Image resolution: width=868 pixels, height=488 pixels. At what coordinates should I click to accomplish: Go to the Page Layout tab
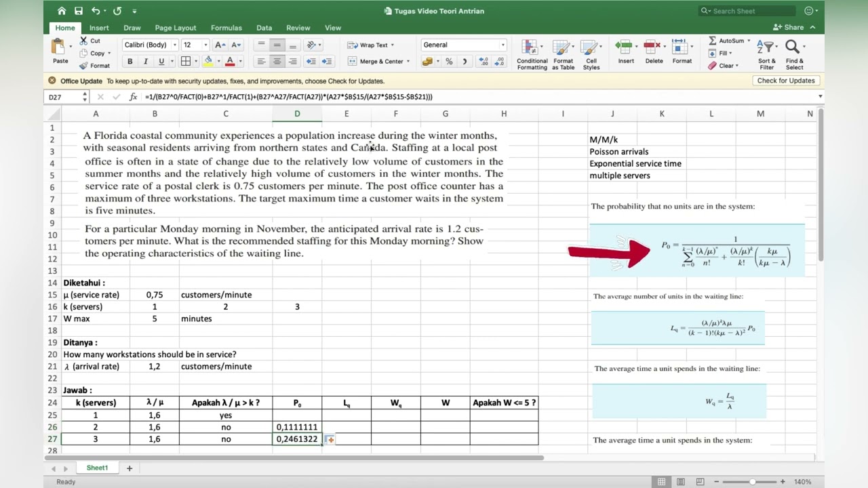175,28
